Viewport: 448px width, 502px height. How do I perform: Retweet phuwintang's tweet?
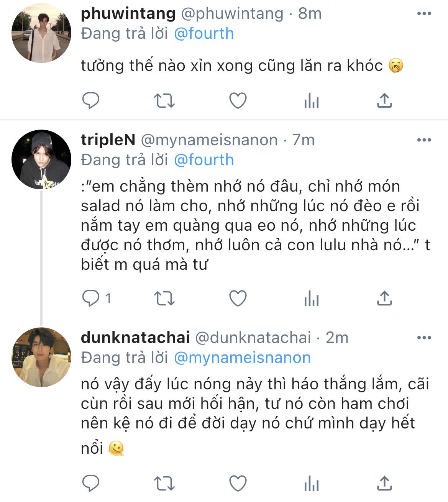click(x=164, y=101)
